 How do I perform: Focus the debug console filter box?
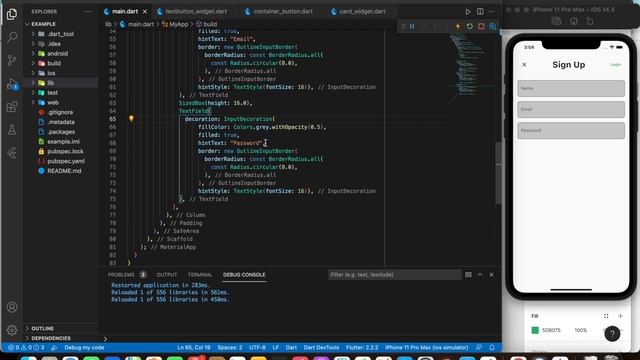click(394, 275)
